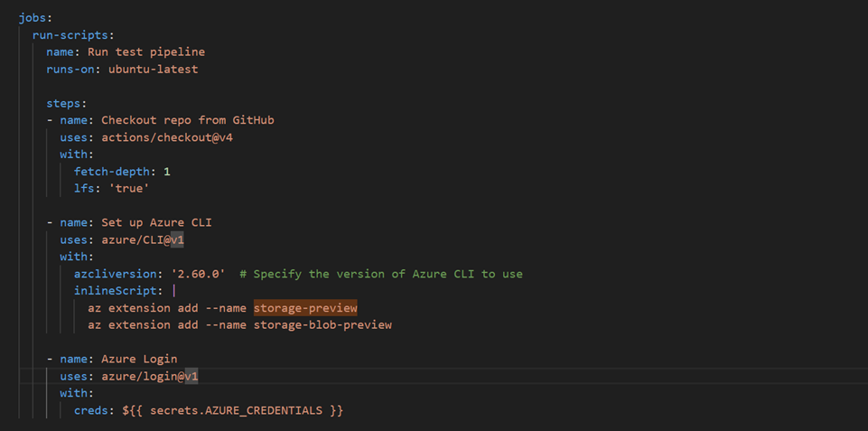Click the 'jobs:' key on the first line
This screenshot has width=868, height=431.
point(34,18)
